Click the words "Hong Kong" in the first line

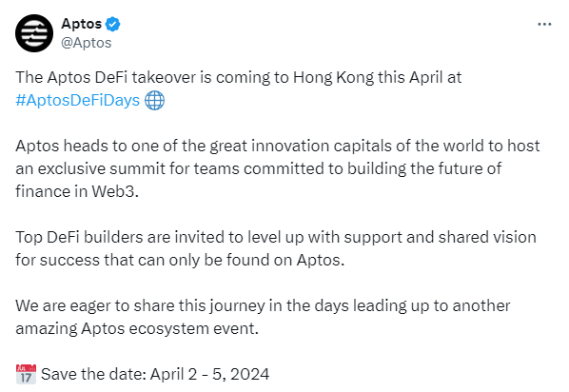pos(333,78)
